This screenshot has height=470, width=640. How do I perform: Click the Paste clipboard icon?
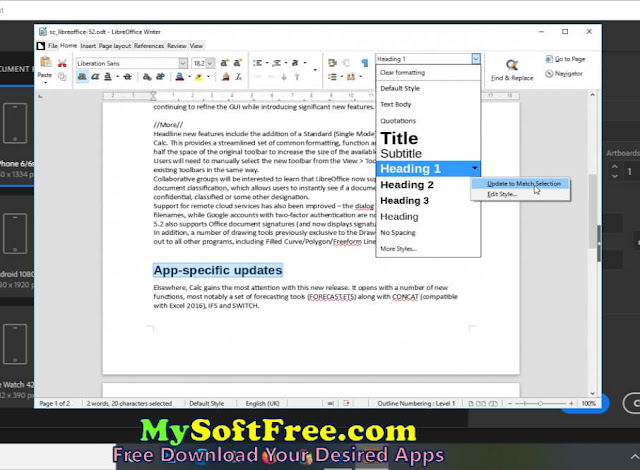46,62
